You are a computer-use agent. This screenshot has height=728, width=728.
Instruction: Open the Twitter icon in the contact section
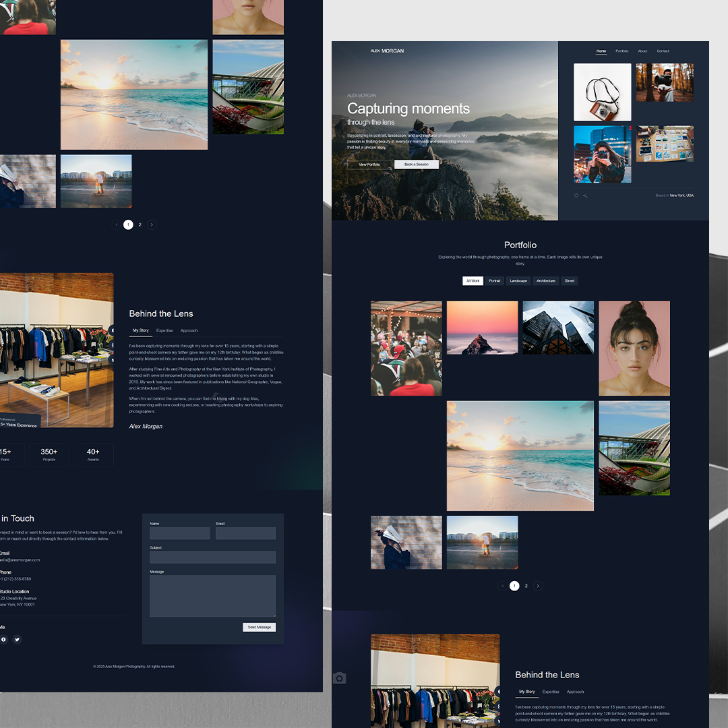(17, 639)
